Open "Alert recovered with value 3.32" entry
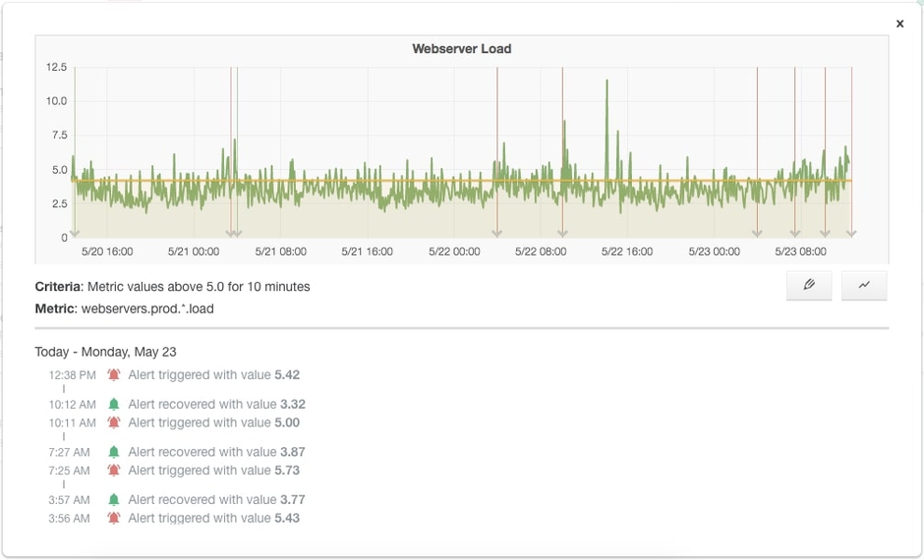Viewport: 924px width, 560px height. (216, 404)
